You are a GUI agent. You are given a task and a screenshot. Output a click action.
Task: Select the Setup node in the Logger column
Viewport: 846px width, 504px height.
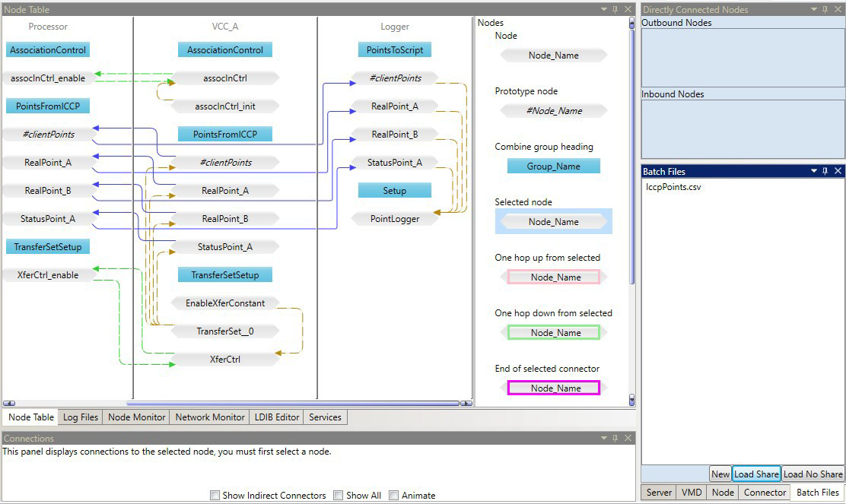click(394, 190)
